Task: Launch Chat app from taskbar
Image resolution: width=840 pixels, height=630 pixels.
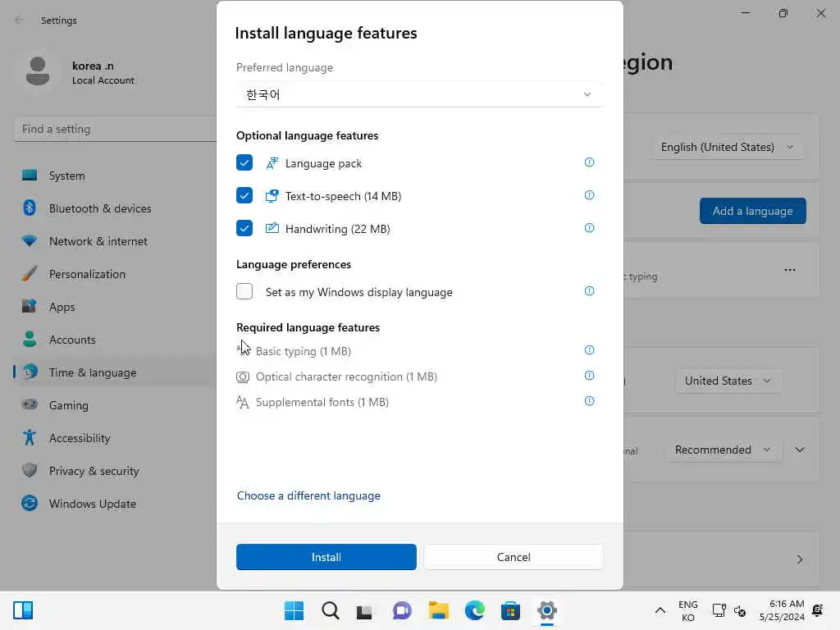Action: pyautogui.click(x=402, y=610)
